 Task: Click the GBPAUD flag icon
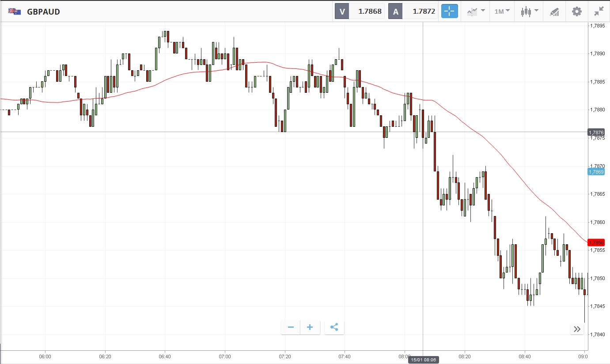[15, 12]
